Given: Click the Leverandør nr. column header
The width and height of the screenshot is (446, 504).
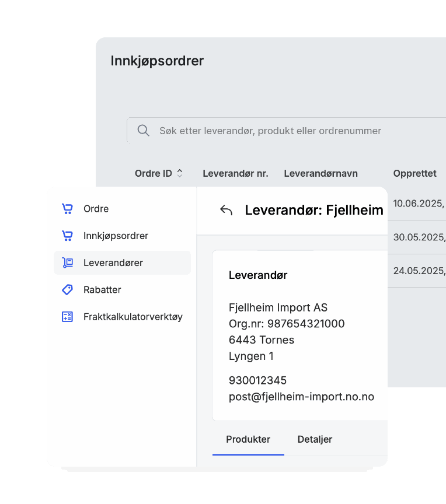Looking at the screenshot, I should (x=235, y=174).
